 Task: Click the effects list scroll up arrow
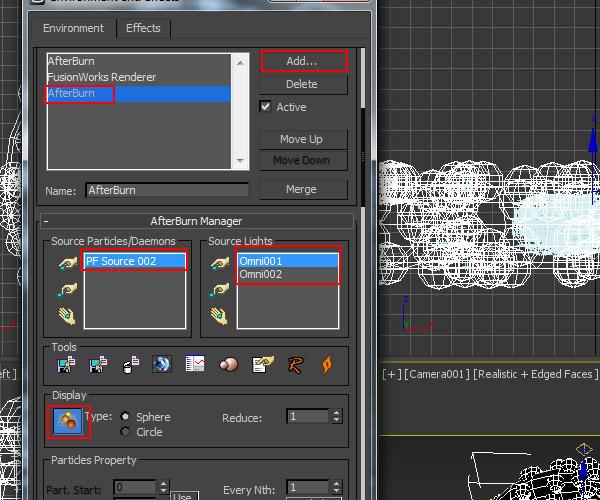tap(240, 63)
